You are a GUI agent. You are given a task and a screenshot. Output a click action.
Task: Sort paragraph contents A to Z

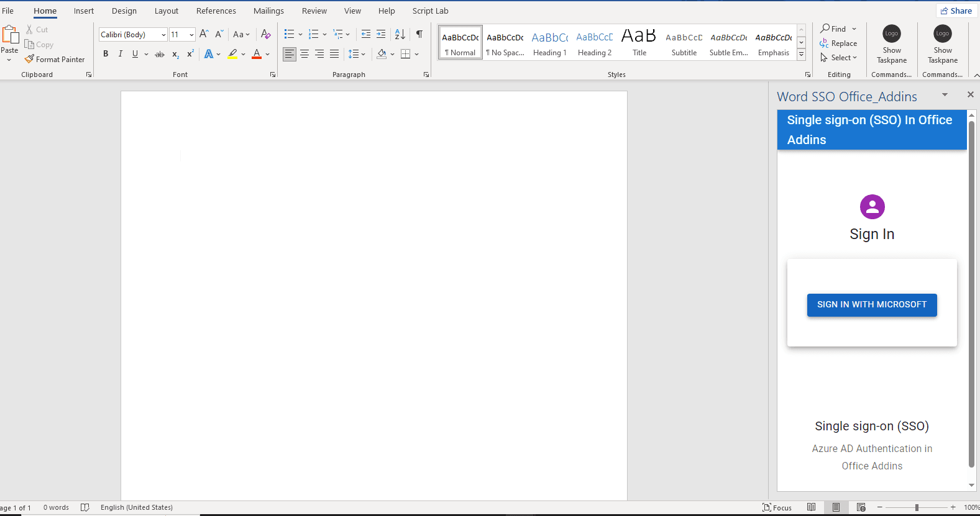tap(400, 34)
